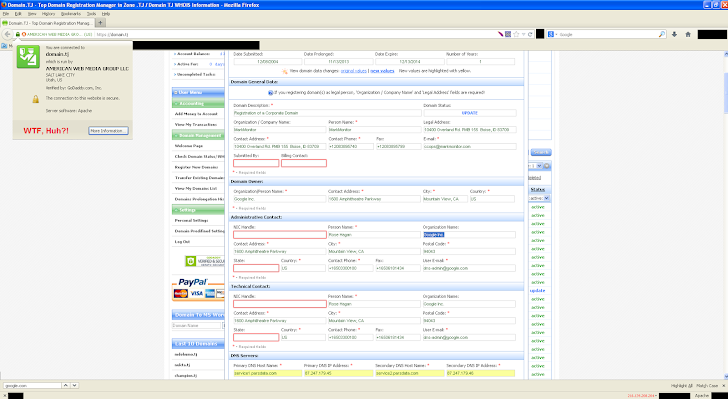Screen dimensions: 728x399
Task: Click the More Information button in popup
Action: [x=109, y=131]
